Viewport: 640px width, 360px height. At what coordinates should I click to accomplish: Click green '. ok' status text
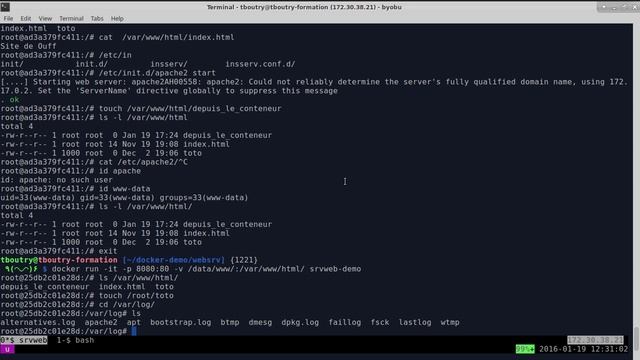coord(10,100)
